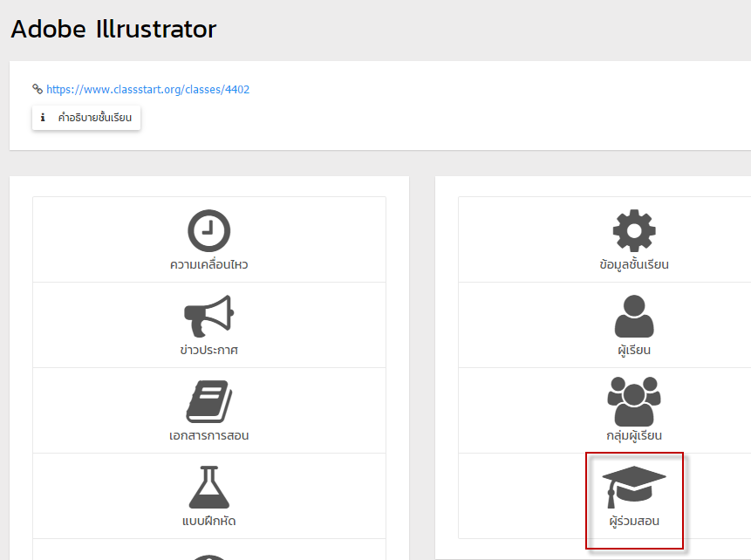Open the ความเคลื่อนไหว clock icon
This screenshot has height=560, width=751.
click(x=208, y=230)
